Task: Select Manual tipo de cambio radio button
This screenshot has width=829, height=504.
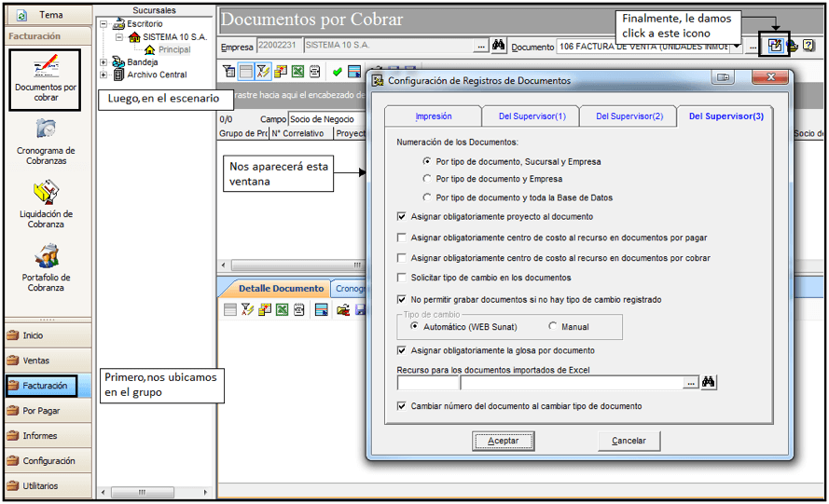Action: click(x=552, y=326)
